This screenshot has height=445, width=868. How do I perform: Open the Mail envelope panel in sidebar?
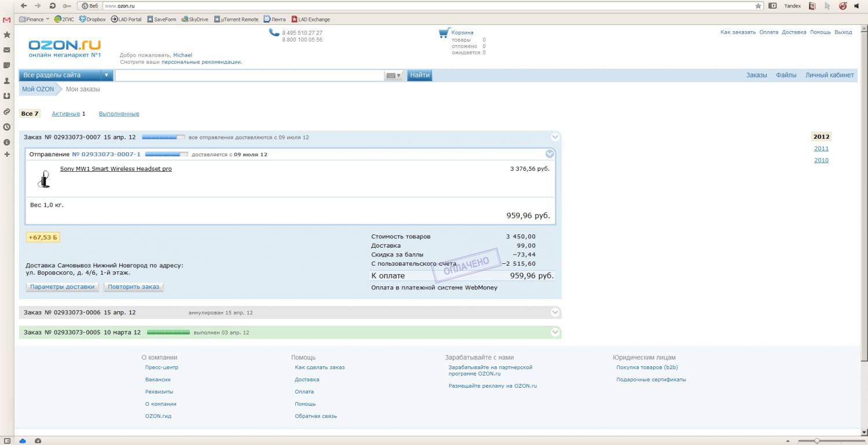(x=7, y=50)
